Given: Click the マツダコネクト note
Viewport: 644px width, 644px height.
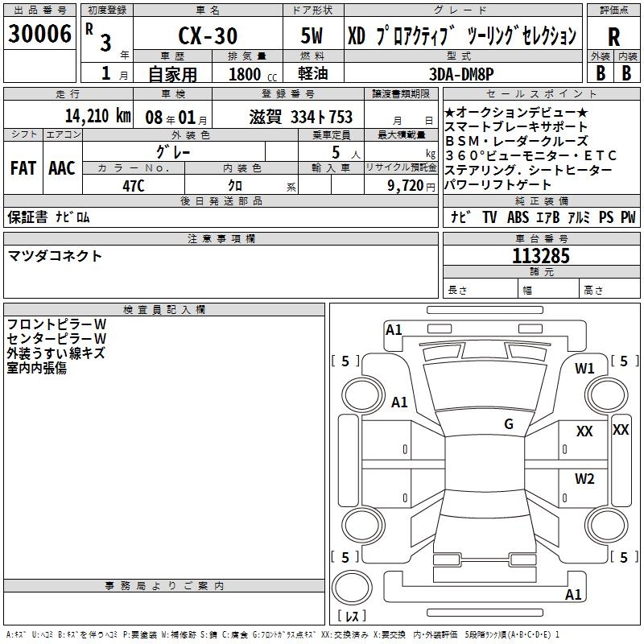Looking at the screenshot, I should tap(55, 256).
